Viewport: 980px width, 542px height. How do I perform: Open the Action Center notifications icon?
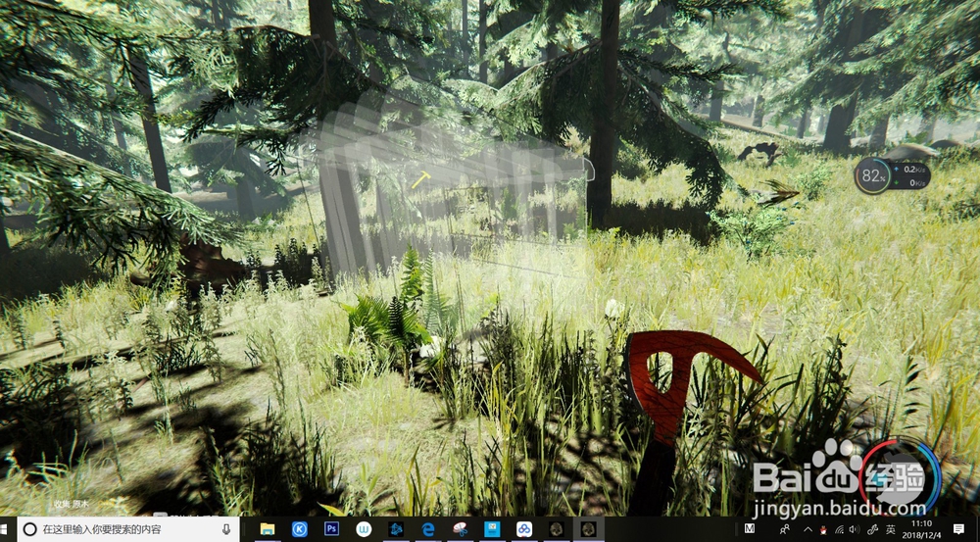pos(958,529)
